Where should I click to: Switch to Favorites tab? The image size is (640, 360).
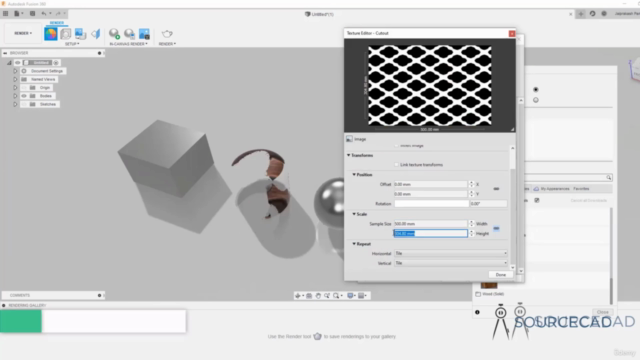coord(581,189)
